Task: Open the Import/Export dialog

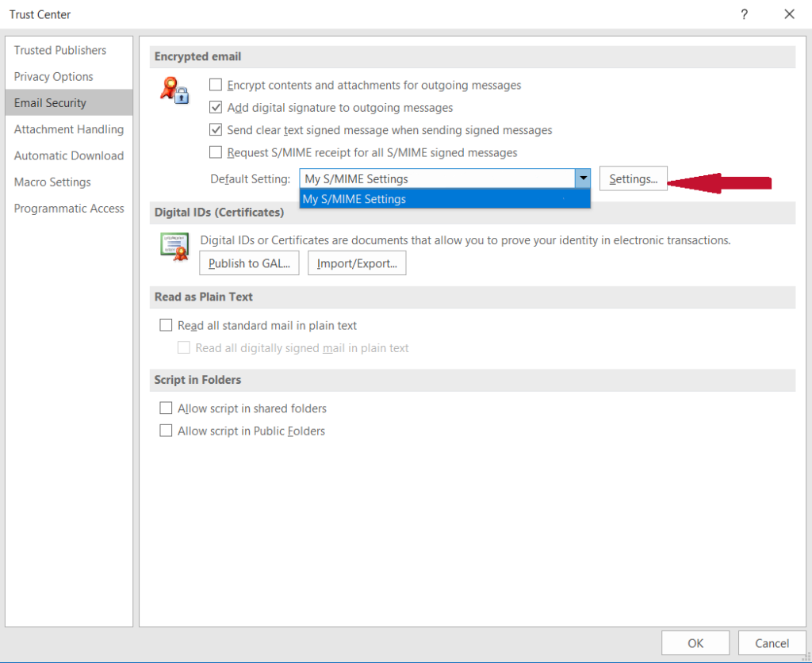Action: [x=357, y=263]
